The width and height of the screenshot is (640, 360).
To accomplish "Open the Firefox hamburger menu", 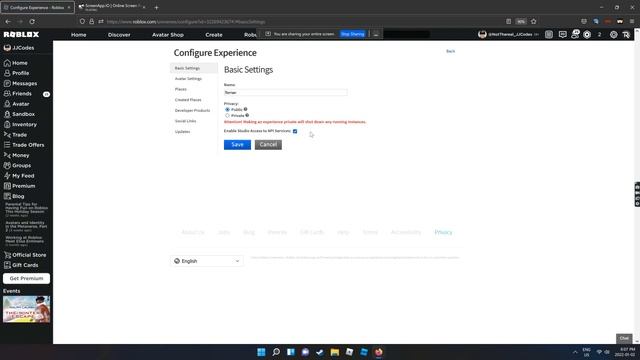I will 632,21.
